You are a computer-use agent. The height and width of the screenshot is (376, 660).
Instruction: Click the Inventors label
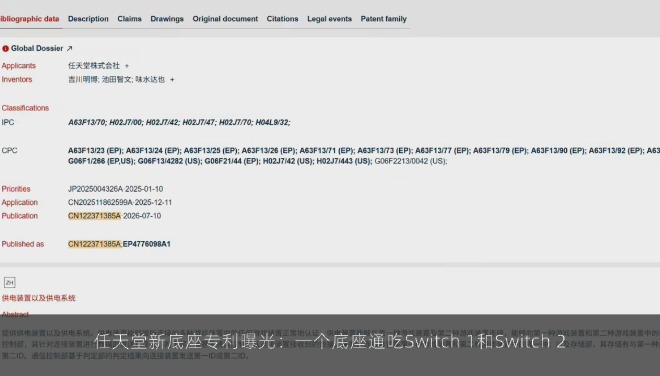pos(17,80)
